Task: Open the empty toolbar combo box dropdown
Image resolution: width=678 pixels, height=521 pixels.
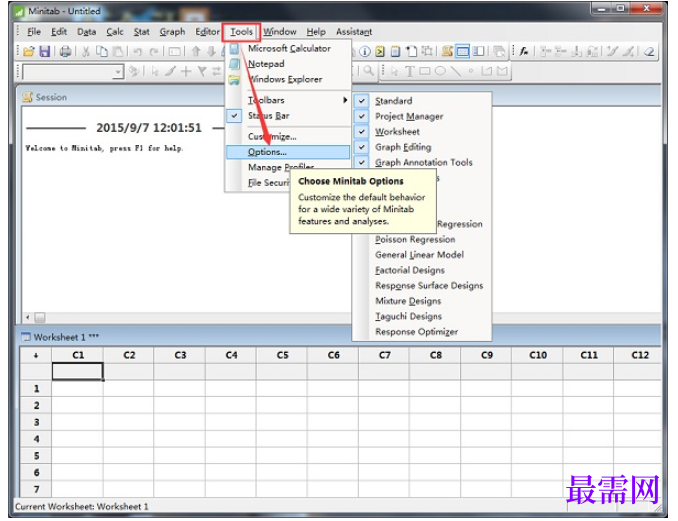Action: click(118, 71)
